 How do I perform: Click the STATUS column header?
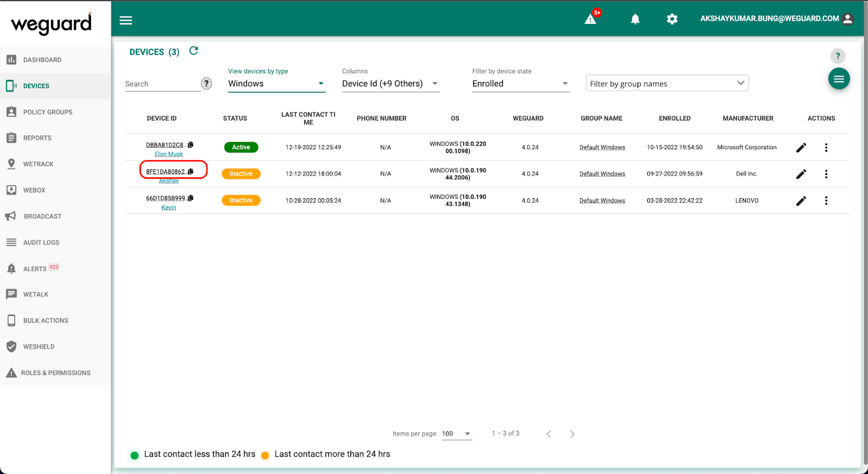[x=235, y=118]
